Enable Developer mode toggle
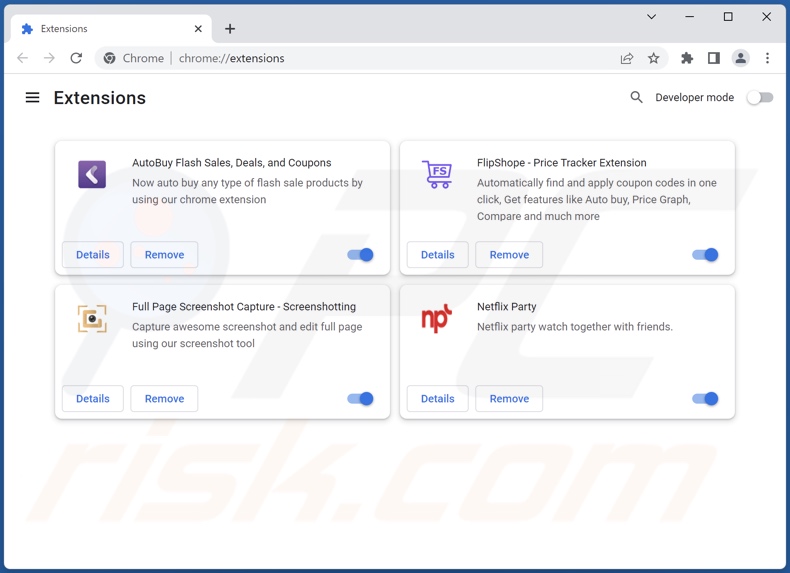The width and height of the screenshot is (790, 573). click(x=760, y=97)
